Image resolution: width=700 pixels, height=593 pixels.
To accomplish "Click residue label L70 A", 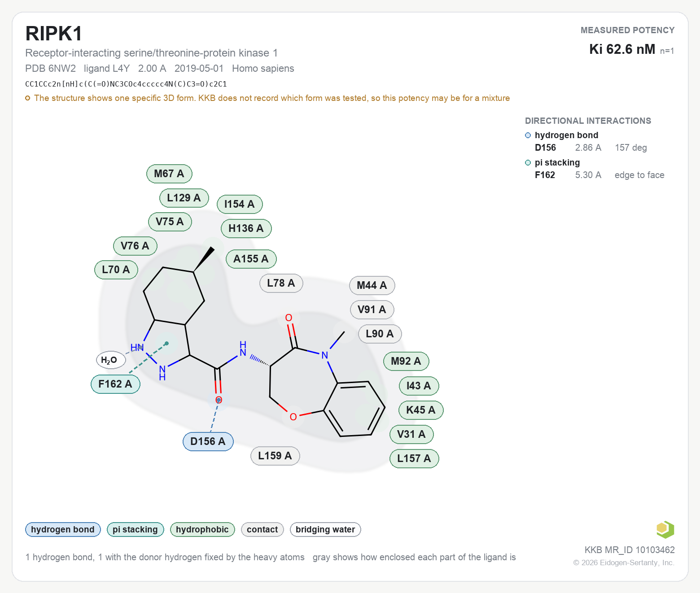I will (116, 270).
